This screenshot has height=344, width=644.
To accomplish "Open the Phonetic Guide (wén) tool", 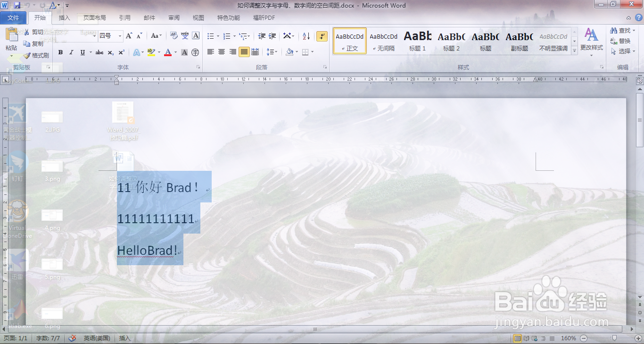I will click(x=185, y=36).
